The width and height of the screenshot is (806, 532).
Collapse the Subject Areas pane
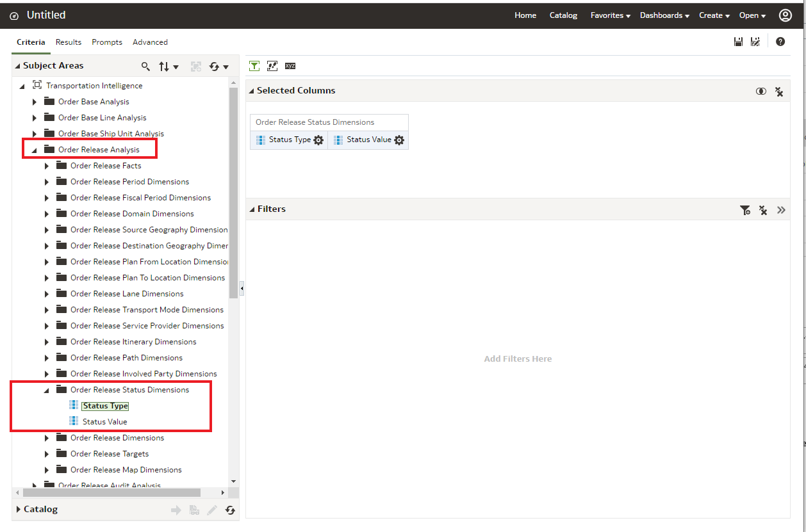click(x=18, y=66)
